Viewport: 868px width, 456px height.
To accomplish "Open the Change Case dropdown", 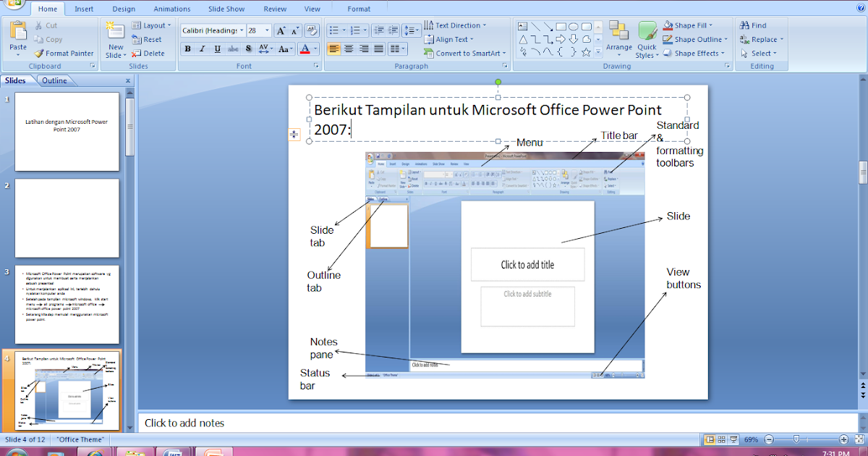I will pyautogui.click(x=286, y=49).
